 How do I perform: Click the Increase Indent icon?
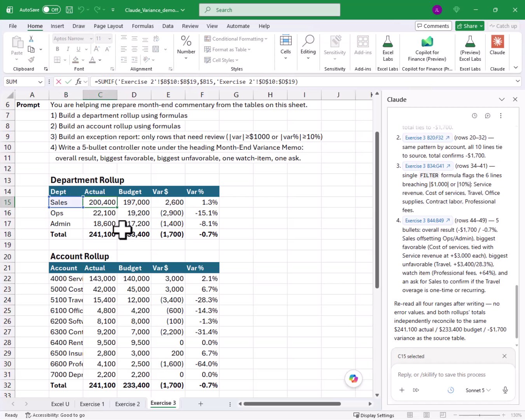coord(134,59)
